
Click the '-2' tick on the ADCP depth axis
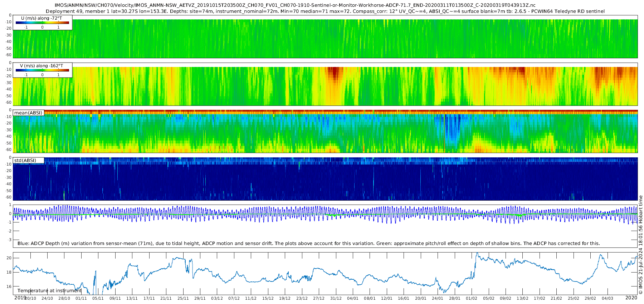(x=10, y=231)
